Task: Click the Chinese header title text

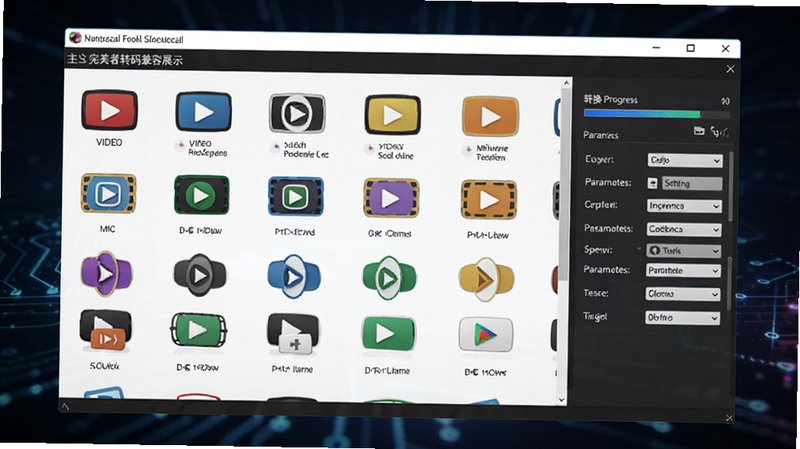Action: (124, 60)
